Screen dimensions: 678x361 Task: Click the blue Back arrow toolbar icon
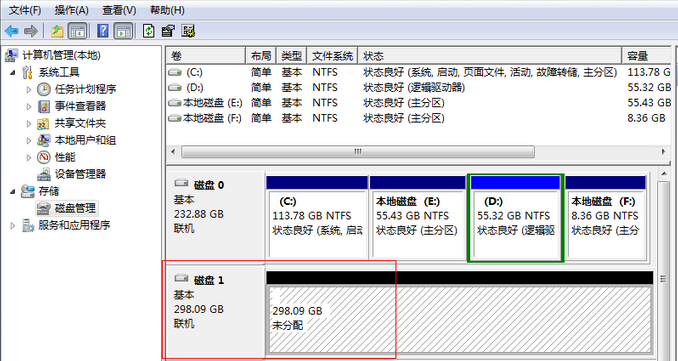(x=12, y=31)
